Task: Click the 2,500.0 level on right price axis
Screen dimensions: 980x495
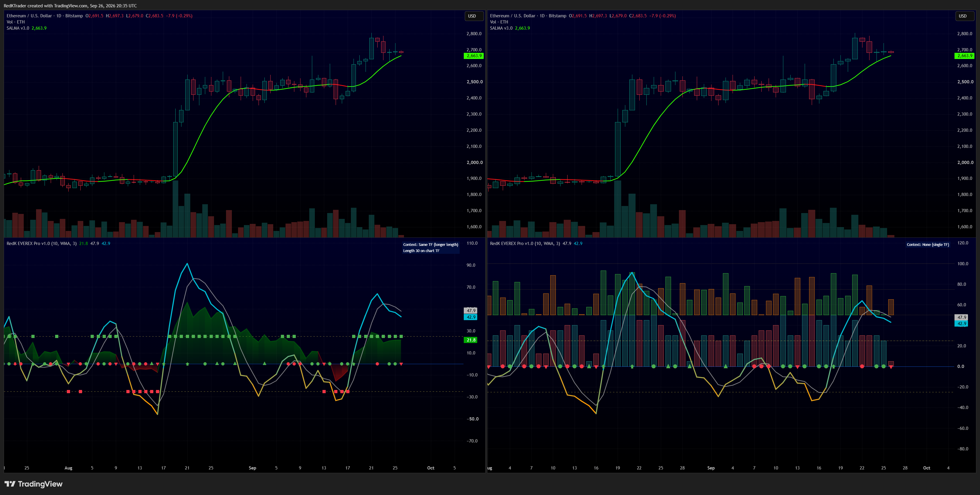Action: click(x=965, y=82)
